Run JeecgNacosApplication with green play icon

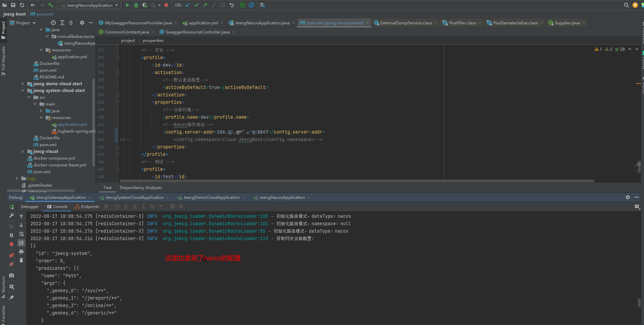[x=127, y=5]
